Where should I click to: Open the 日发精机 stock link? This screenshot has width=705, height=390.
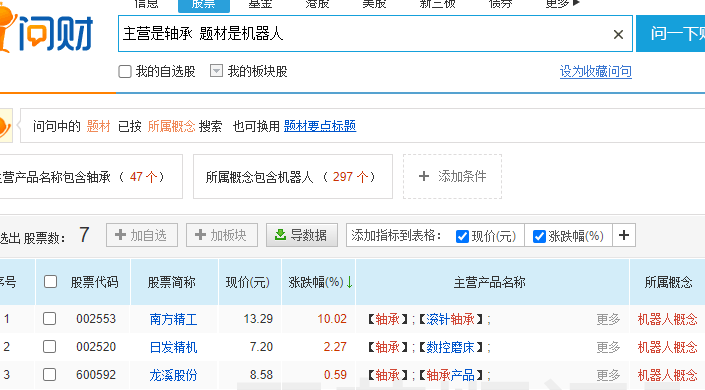174,347
